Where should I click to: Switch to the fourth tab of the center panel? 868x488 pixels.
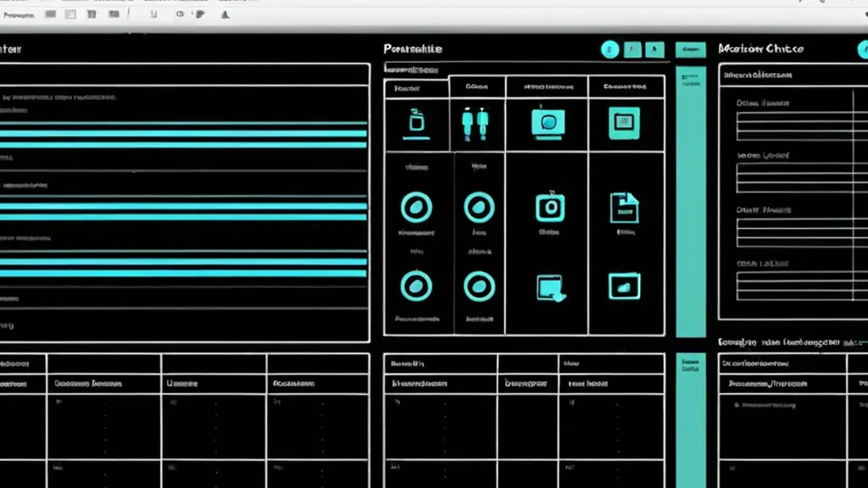pyautogui.click(x=626, y=87)
